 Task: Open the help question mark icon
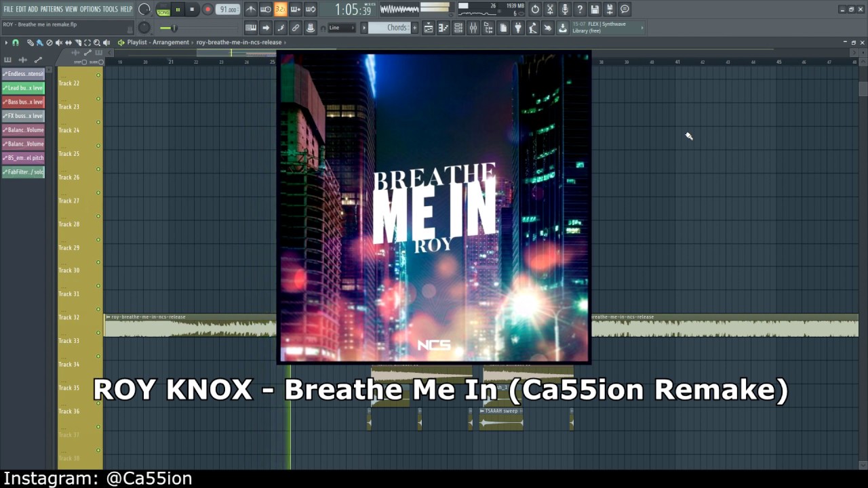pyautogui.click(x=580, y=9)
